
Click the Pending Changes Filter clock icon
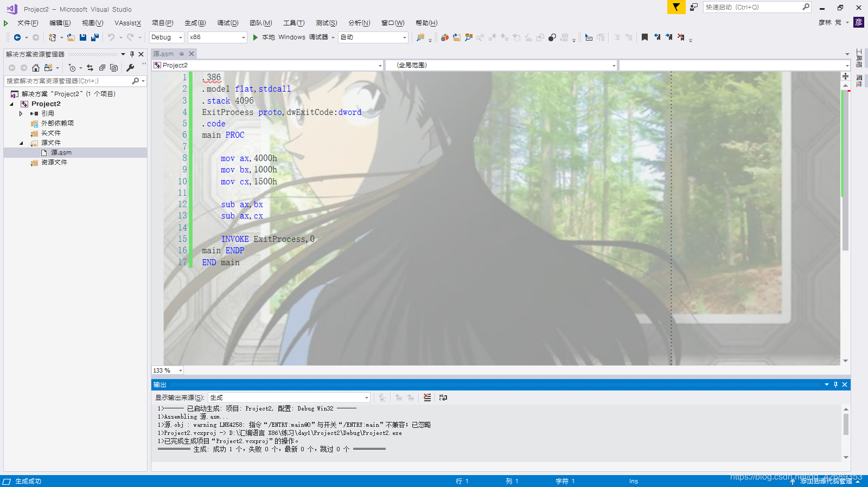click(x=72, y=68)
